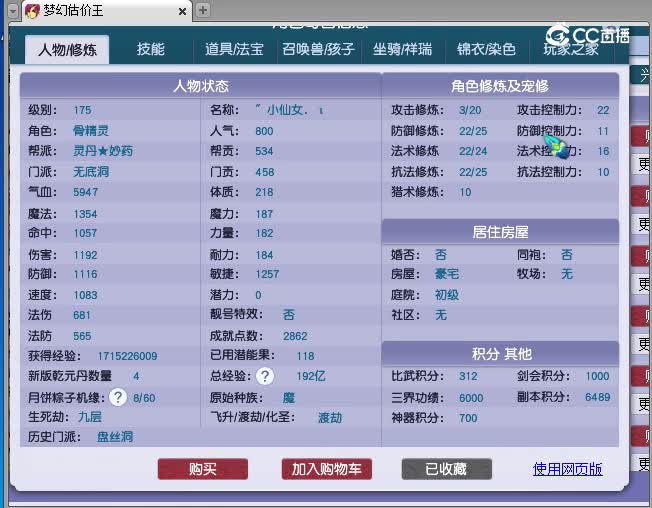Click the 防御修炼 value 22/25
This screenshot has height=508, width=652.
[473, 131]
